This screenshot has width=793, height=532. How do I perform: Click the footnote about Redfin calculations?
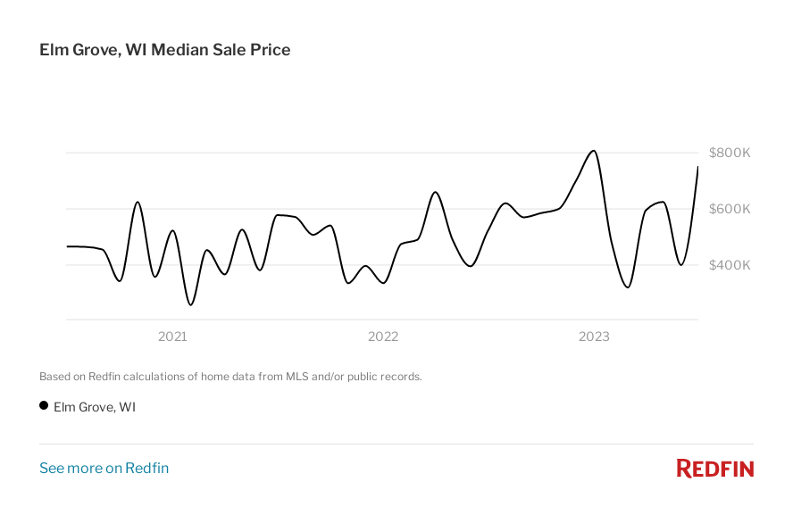click(230, 377)
